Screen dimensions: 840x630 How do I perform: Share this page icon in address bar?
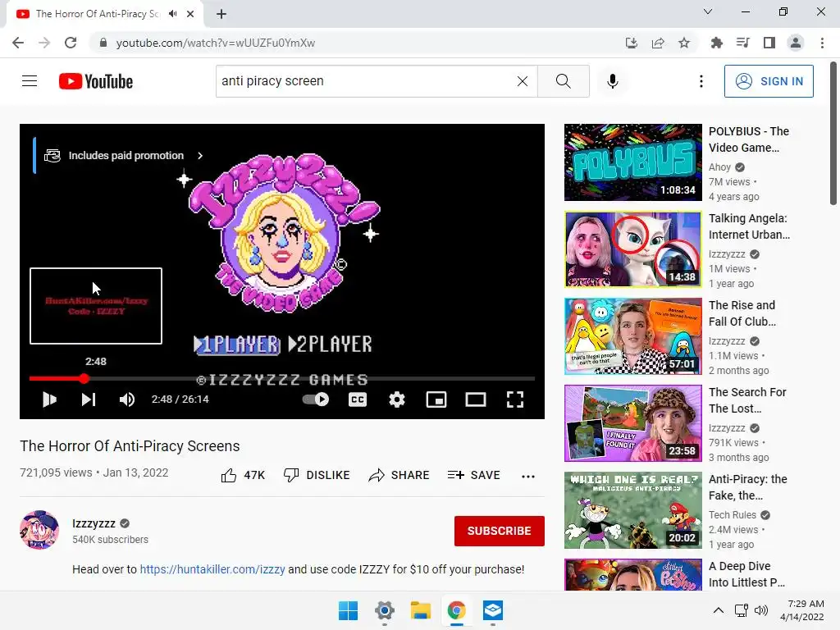click(x=658, y=43)
